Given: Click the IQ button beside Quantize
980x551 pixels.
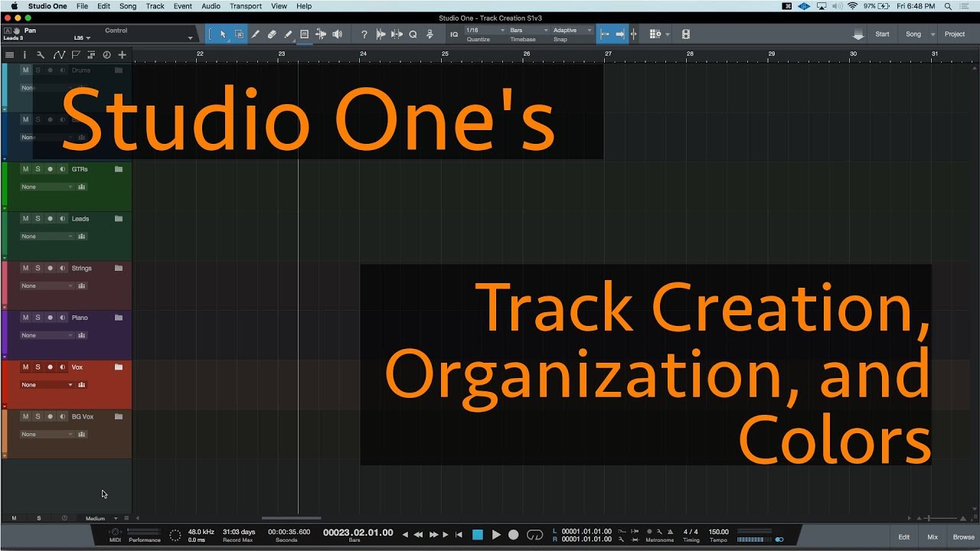Looking at the screenshot, I should click(x=454, y=34).
